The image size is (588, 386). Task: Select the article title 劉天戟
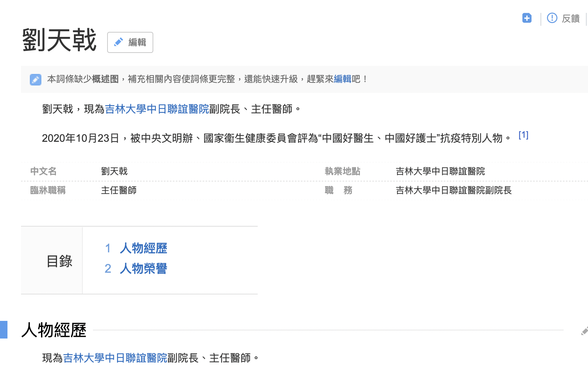click(59, 39)
